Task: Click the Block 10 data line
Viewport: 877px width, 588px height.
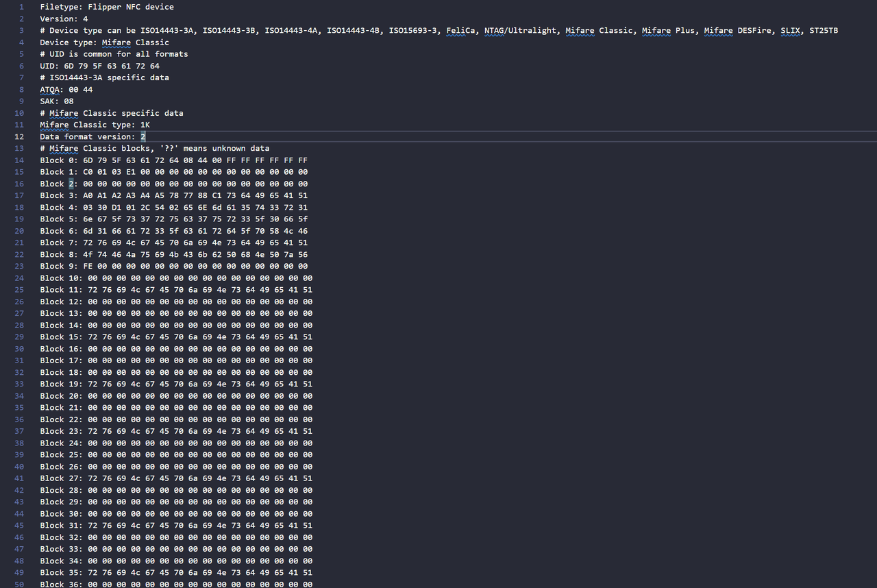Action: [176, 278]
